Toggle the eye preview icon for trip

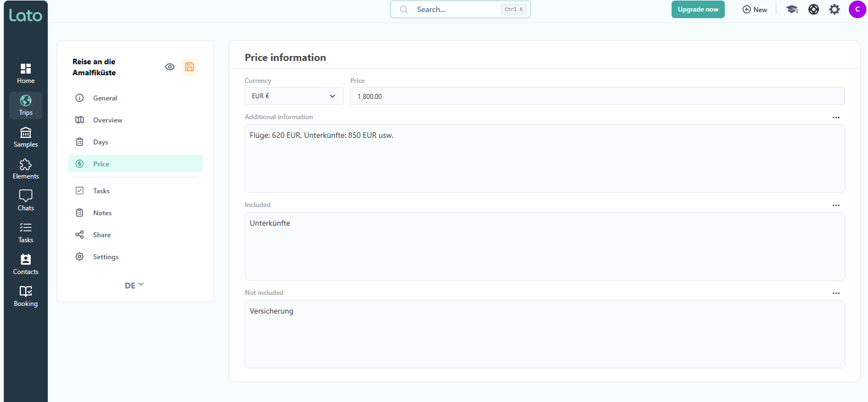point(170,67)
